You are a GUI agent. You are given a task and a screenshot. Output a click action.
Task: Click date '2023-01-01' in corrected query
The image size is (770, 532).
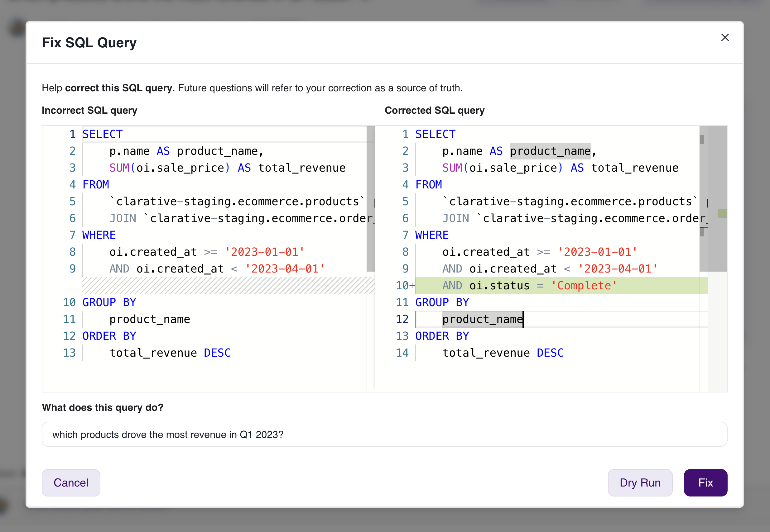tap(597, 252)
